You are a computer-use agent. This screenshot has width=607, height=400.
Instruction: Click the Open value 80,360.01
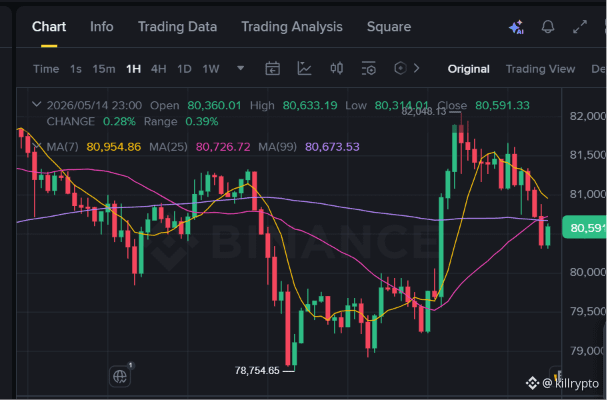[x=214, y=105]
